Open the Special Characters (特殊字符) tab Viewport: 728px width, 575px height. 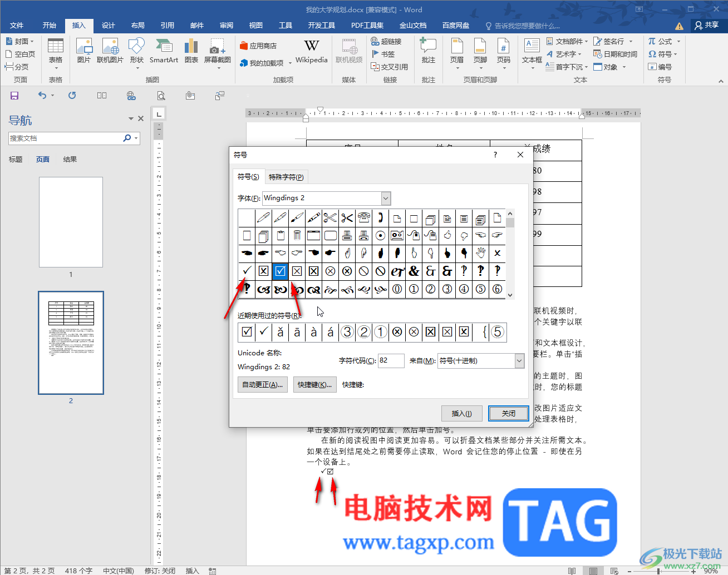tap(286, 177)
